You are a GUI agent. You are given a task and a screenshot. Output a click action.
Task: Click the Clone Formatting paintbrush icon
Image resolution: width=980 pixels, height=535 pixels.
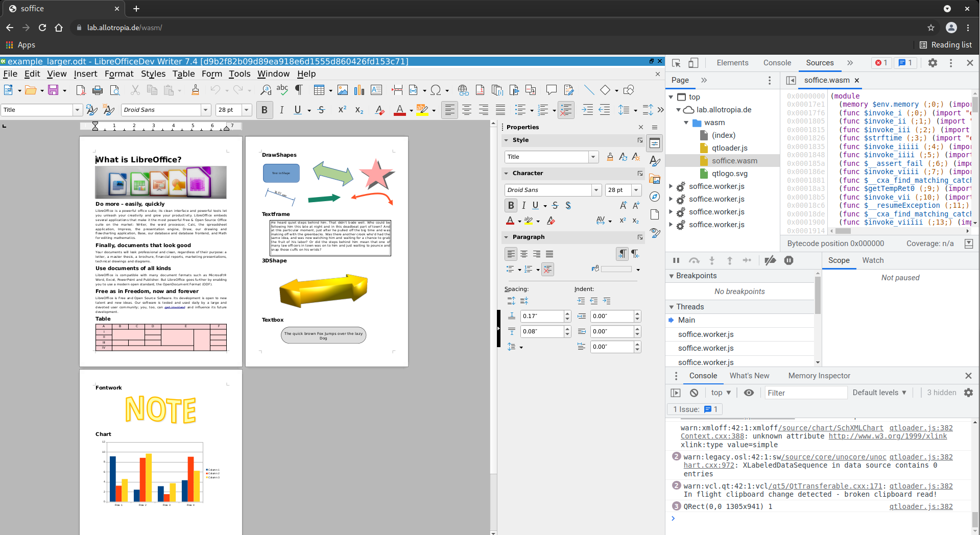click(x=195, y=90)
